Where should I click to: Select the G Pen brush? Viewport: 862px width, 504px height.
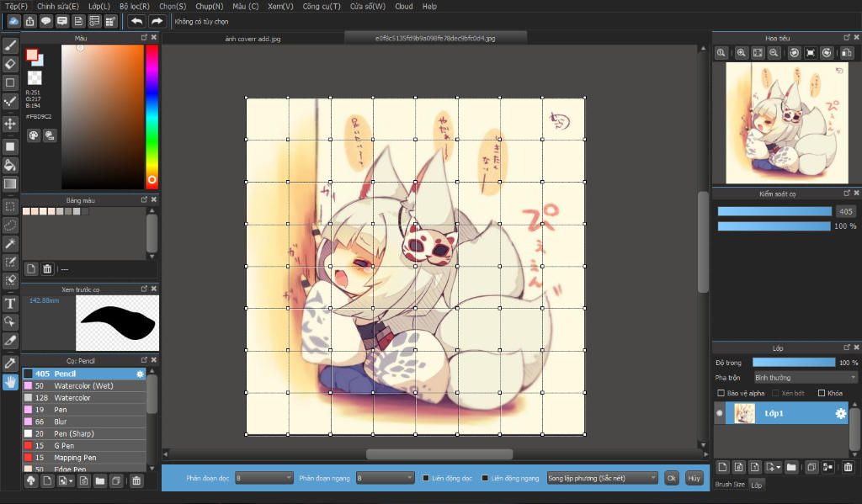coord(84,446)
